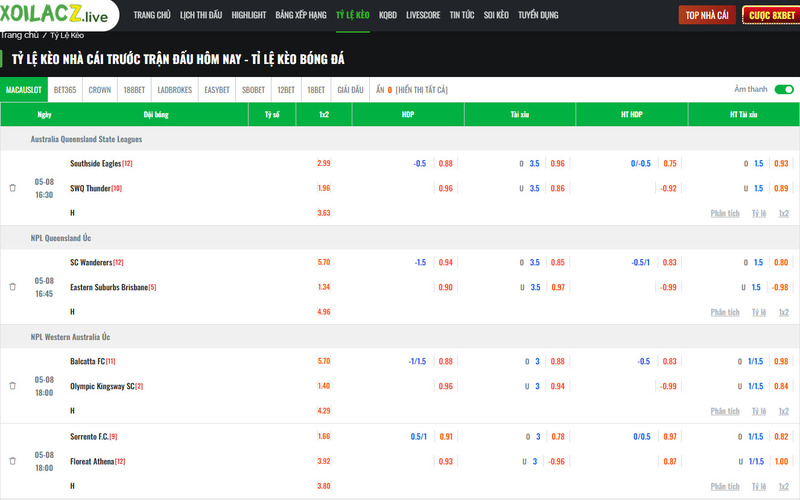The image size is (800, 500).
Task: Click NPL Western Australia Úc league header
Action: (70, 337)
